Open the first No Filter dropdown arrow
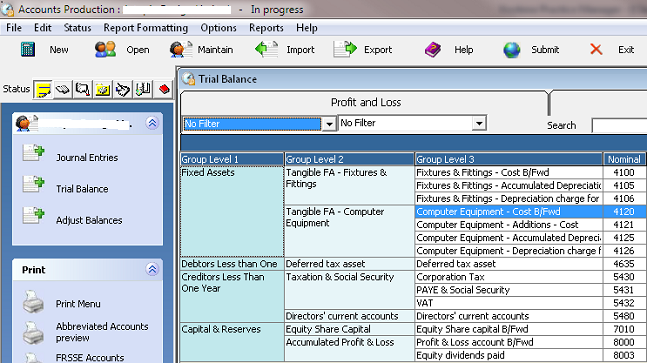 click(x=329, y=124)
